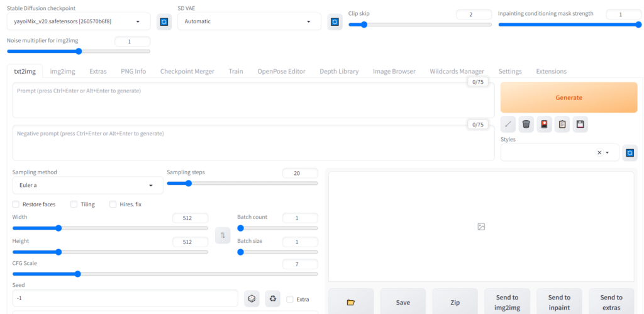Click the trash icon to clear prompt
The image size is (644, 314).
tap(526, 124)
